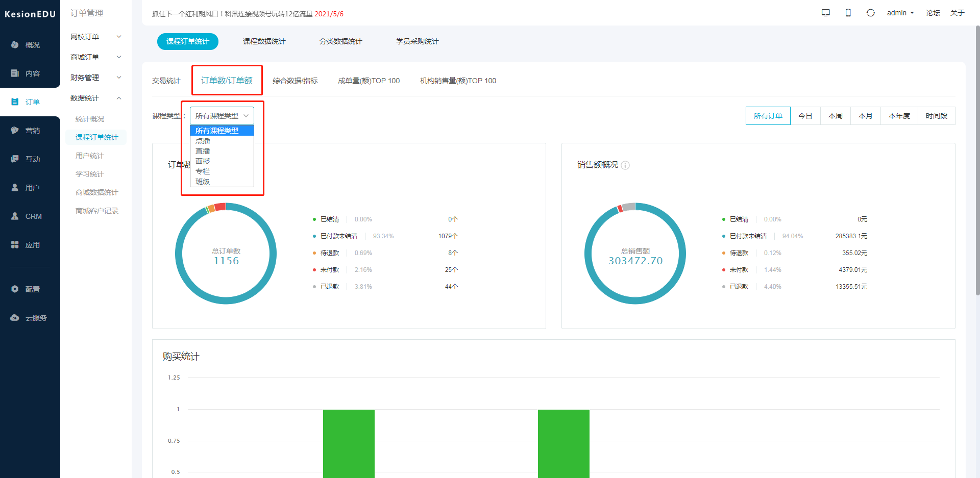Open the 内容 content sidebar icon
Screen dimensions: 980x478
15,73
